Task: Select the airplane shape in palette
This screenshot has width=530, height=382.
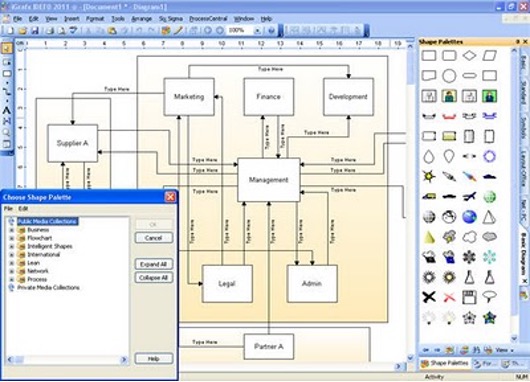Action: coord(469,196)
